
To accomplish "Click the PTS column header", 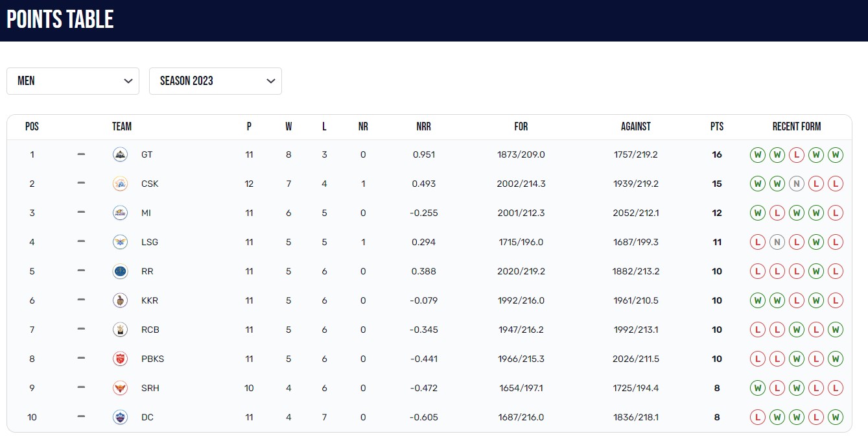I will (716, 126).
